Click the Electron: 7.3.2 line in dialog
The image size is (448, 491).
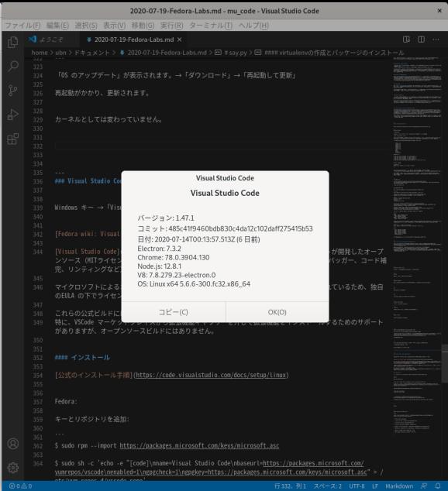coord(159,249)
